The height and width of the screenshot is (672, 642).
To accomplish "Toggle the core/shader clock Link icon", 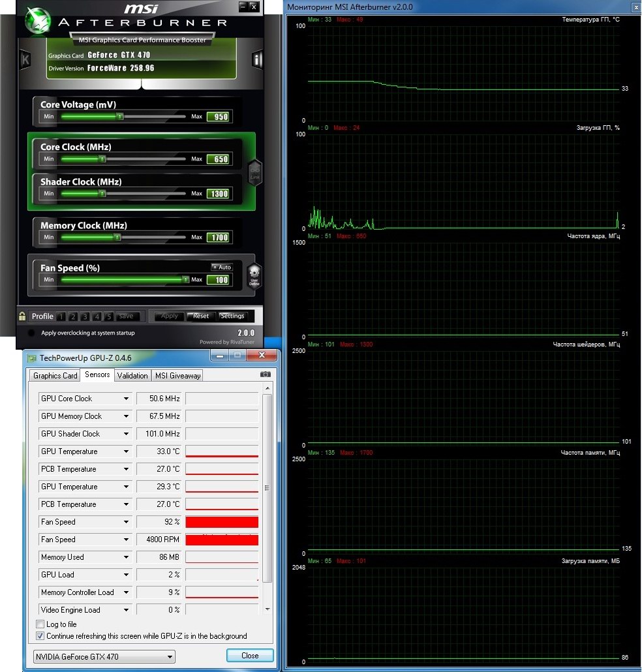I will point(254,172).
